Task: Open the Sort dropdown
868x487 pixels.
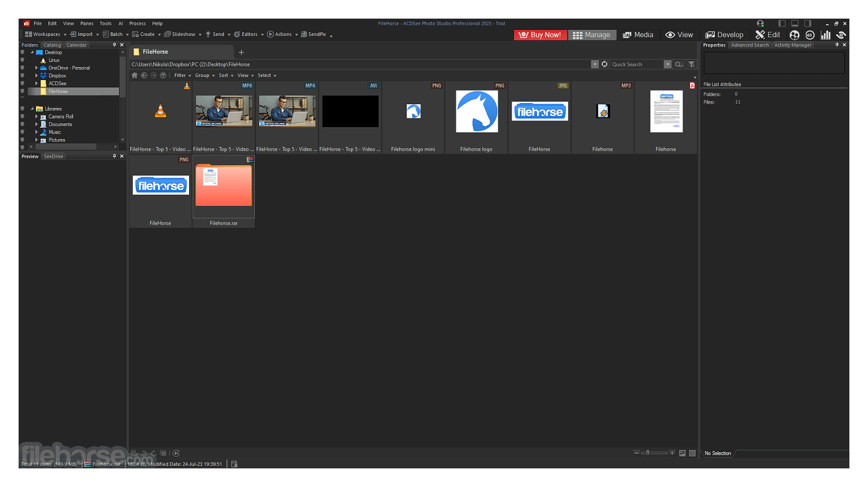Action: click(x=226, y=75)
